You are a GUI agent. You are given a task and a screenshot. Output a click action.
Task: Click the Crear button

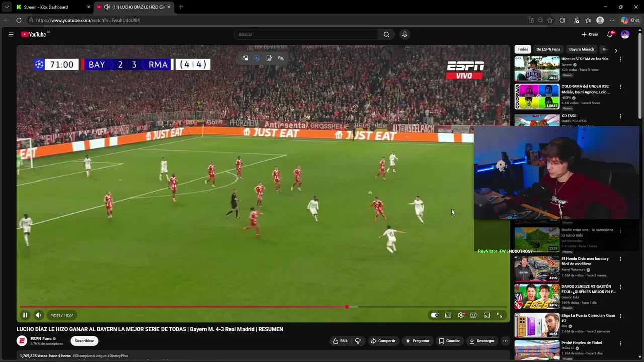(x=590, y=34)
